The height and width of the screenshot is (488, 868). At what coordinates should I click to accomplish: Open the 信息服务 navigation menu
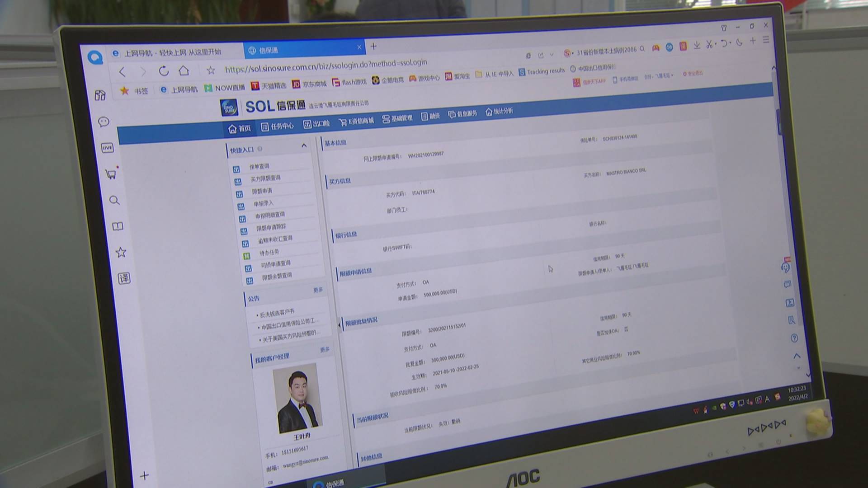(462, 114)
